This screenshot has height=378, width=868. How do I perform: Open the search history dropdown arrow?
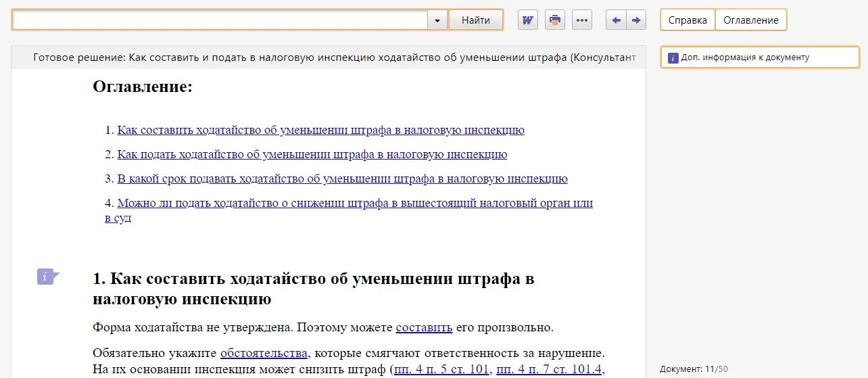pos(437,20)
